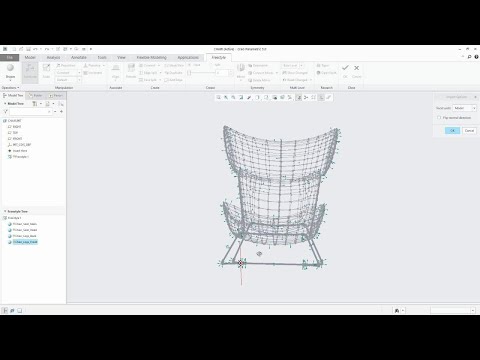The image size is (480, 360).
Task: Adjust the Crease slider handle
Action: coord(189,73)
